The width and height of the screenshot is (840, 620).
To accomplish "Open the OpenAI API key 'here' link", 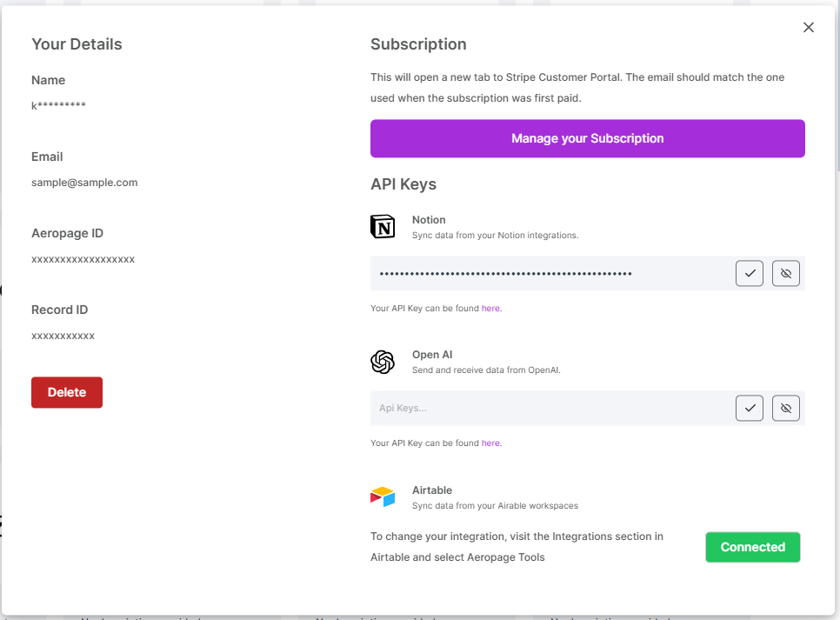I will coord(491,443).
